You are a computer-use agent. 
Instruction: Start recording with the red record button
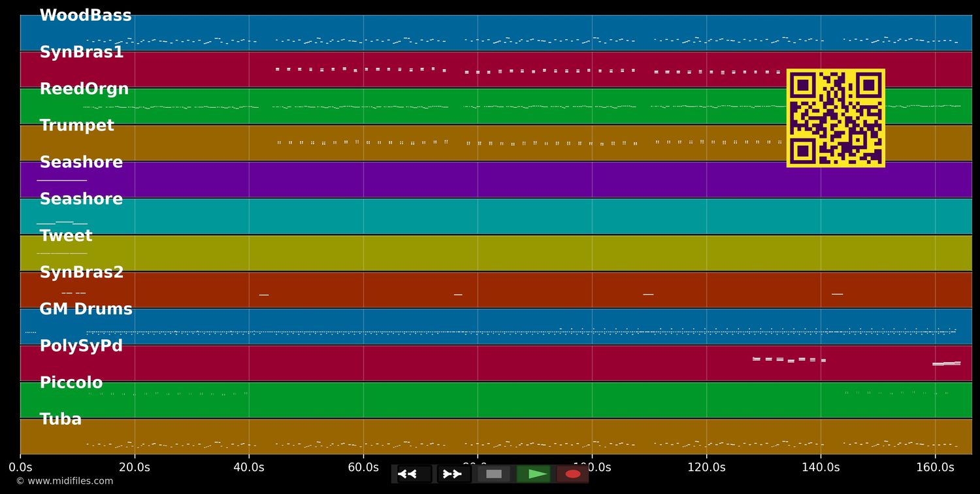572,474
